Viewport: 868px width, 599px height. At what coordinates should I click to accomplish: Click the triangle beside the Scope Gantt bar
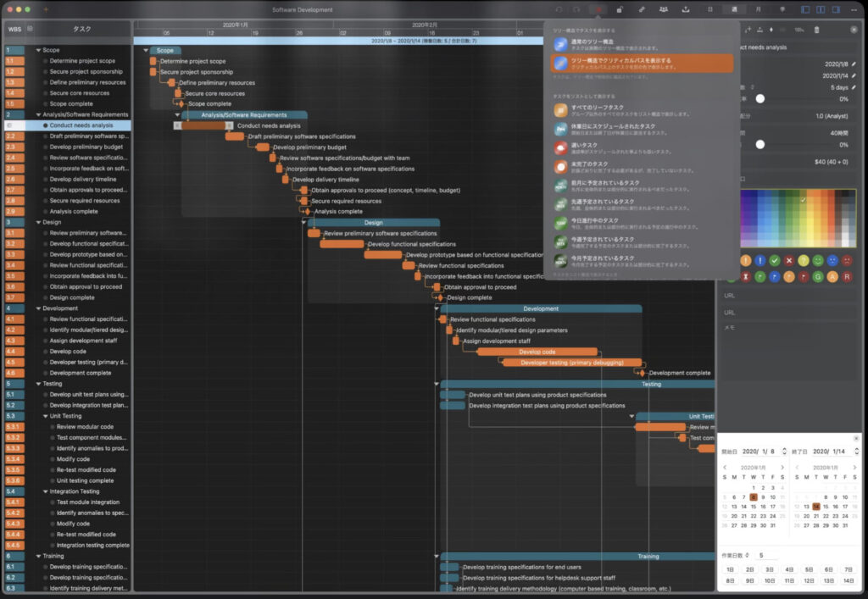point(146,50)
